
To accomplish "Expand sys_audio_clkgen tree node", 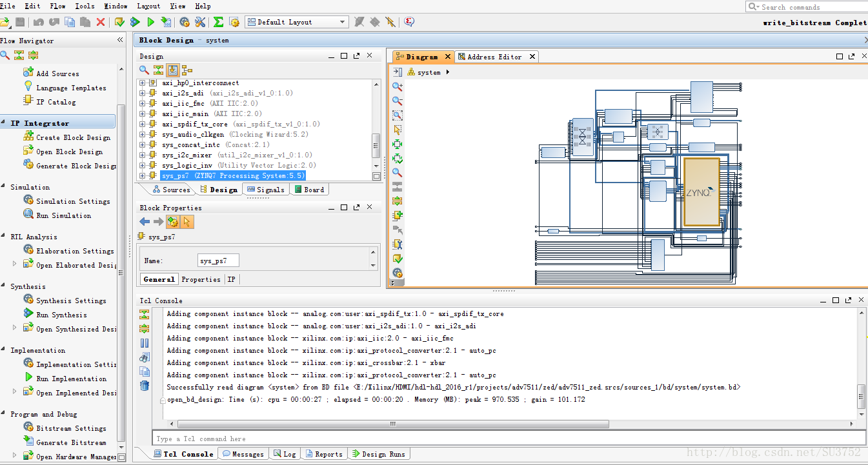I will click(x=143, y=135).
